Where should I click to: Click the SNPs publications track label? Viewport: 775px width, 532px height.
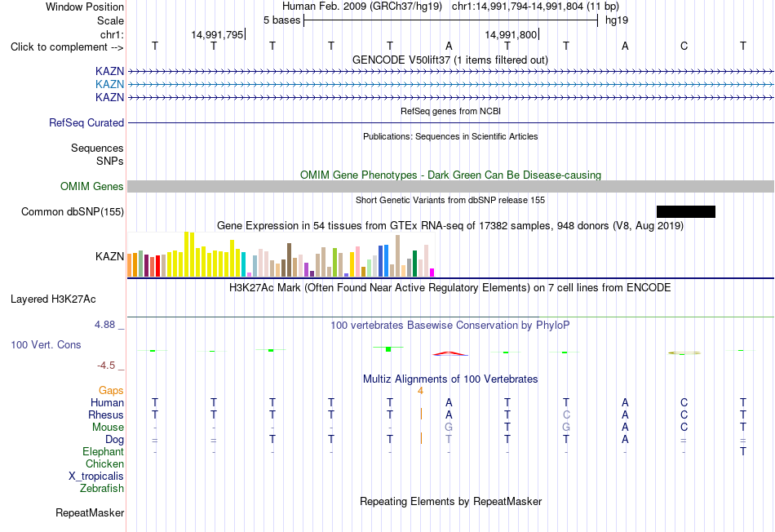(110, 161)
